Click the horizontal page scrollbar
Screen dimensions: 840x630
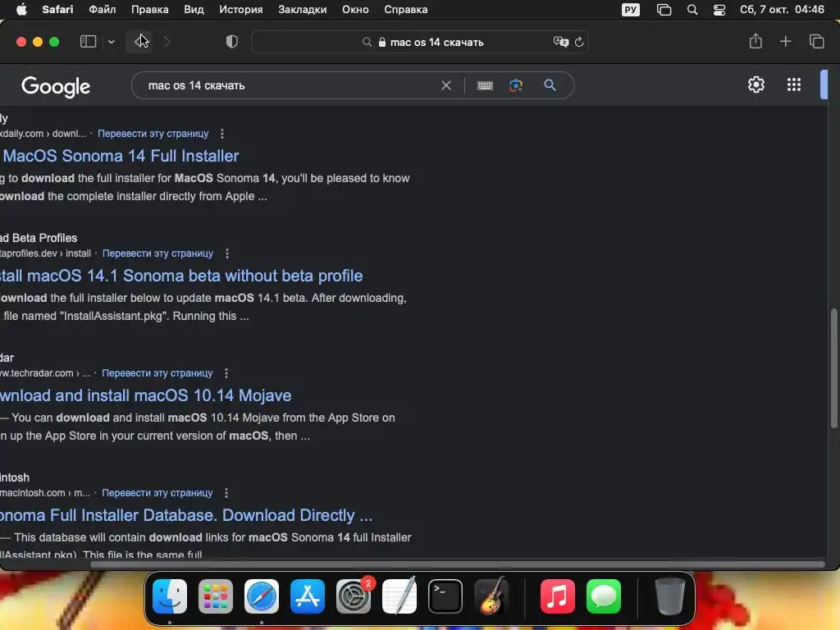tap(458, 564)
